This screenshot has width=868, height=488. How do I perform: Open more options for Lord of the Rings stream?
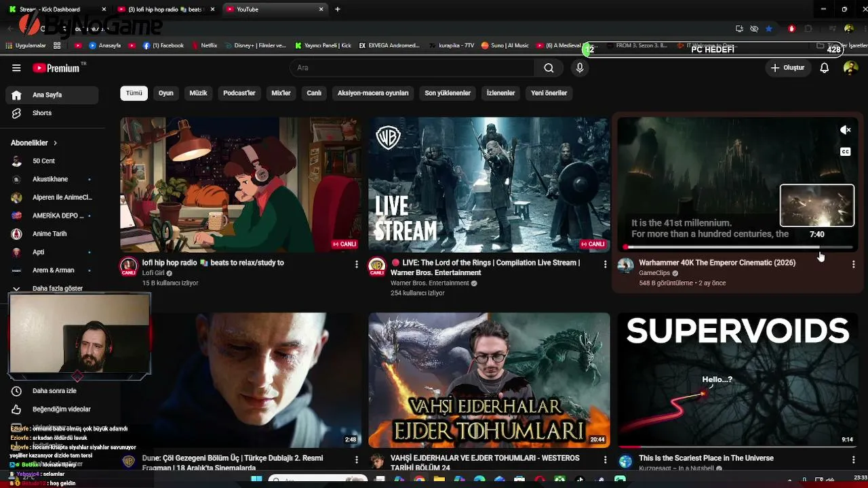pos(606,264)
